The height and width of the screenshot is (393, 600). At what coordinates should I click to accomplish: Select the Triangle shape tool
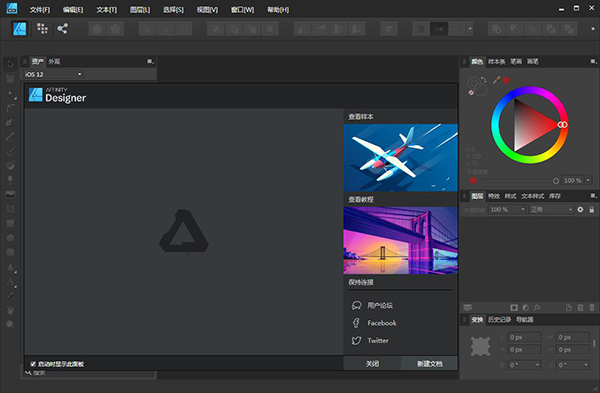(10, 267)
